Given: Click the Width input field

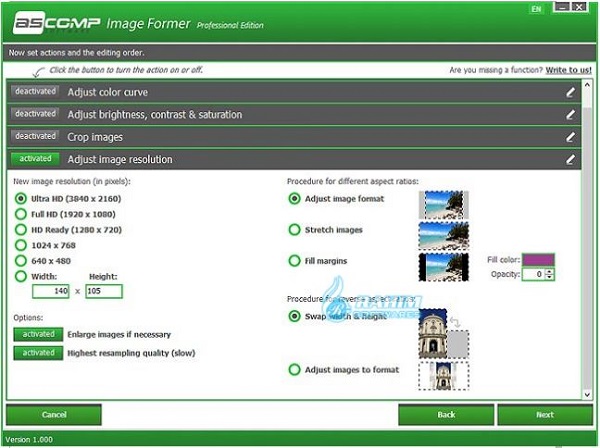Looking at the screenshot, I should [x=51, y=291].
